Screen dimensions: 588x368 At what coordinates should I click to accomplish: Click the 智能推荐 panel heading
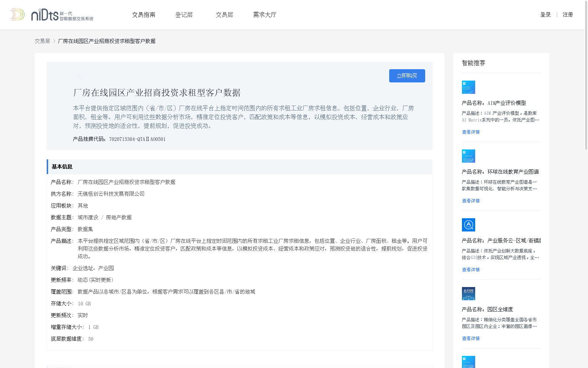pyautogui.click(x=473, y=63)
